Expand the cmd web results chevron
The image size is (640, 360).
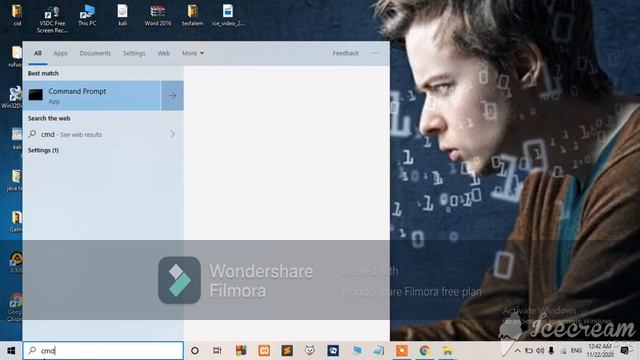pyautogui.click(x=172, y=134)
